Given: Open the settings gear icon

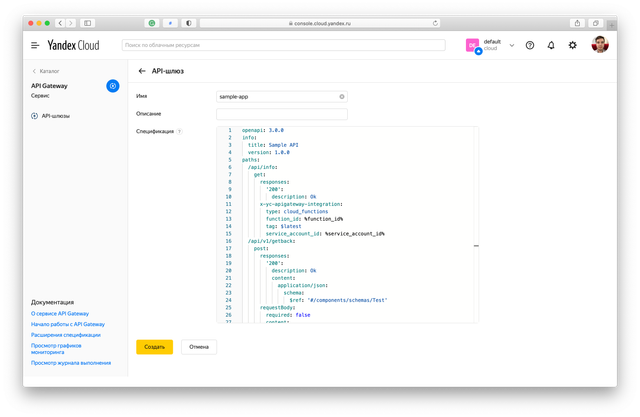Looking at the screenshot, I should (x=573, y=45).
